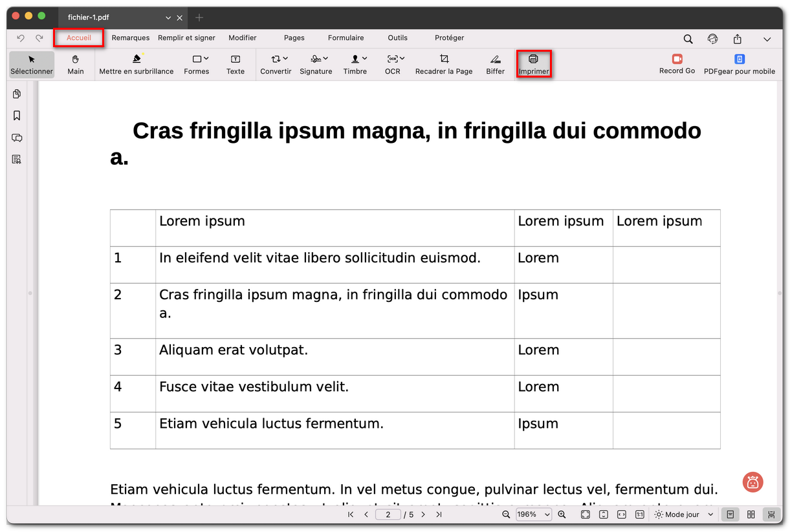Open the zoom percentage dropdown
The width and height of the screenshot is (790, 532).
tap(533, 515)
